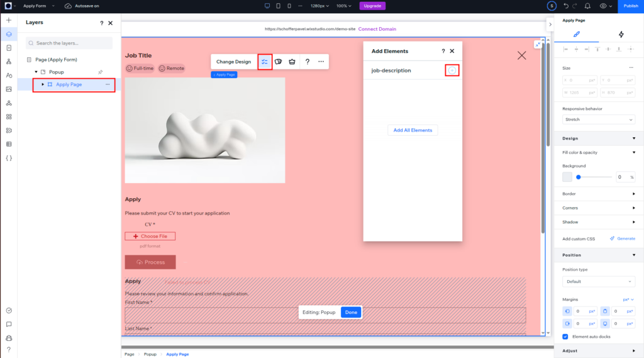Click the undo arrow in top bar

(x=566, y=6)
